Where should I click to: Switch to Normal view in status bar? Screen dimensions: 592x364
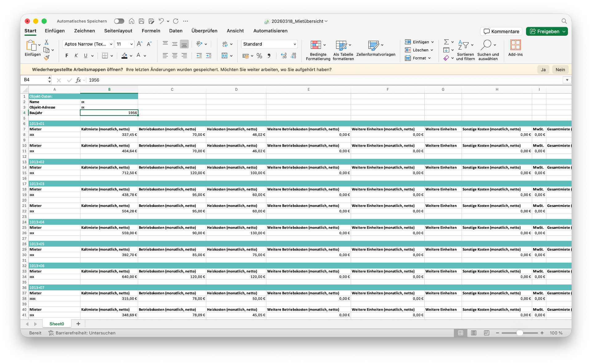tap(461, 333)
